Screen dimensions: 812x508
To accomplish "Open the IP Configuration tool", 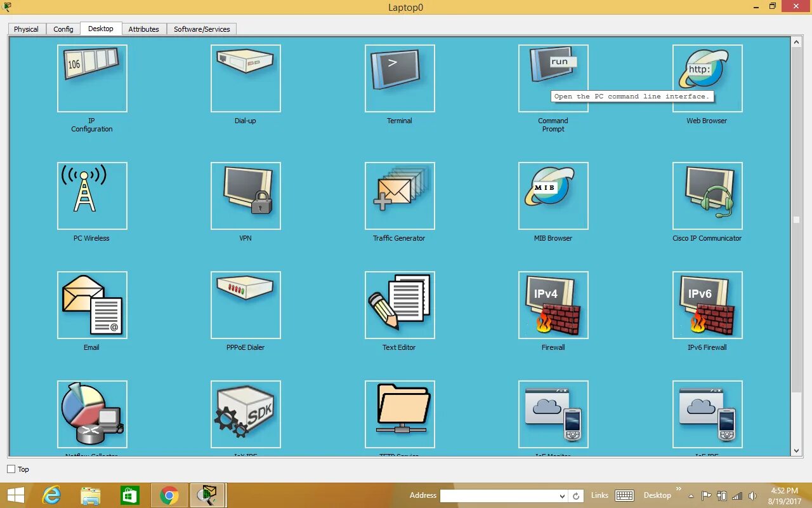I will (x=92, y=78).
